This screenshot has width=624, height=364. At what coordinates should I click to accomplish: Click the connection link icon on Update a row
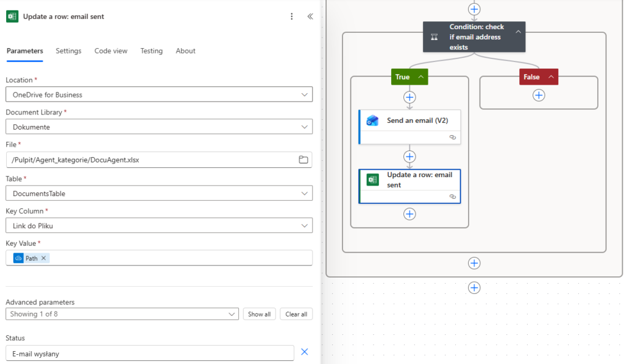point(453,197)
